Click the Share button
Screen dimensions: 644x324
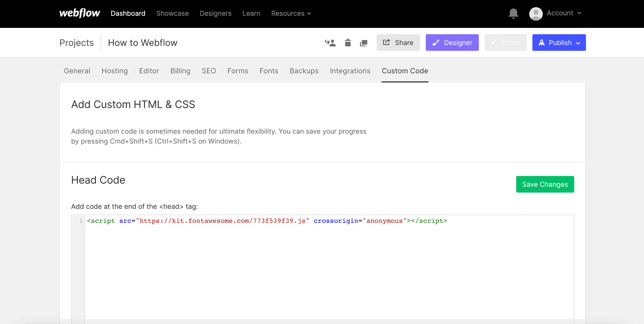click(398, 43)
